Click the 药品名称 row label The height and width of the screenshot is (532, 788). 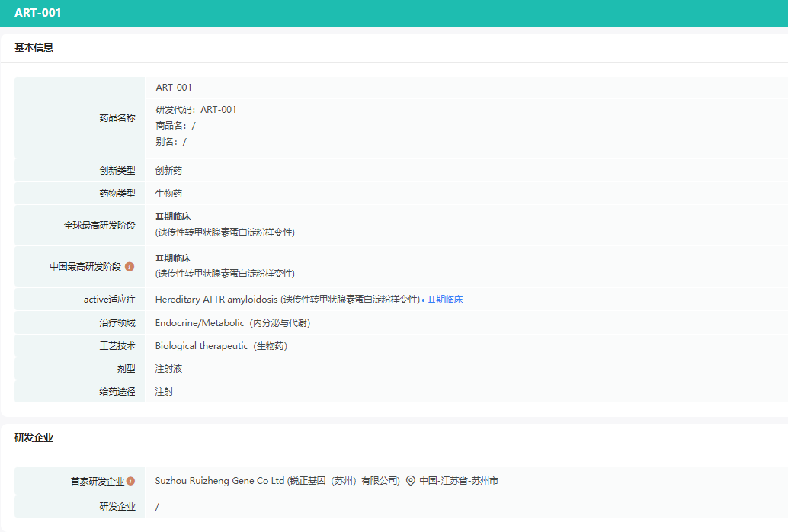(117, 118)
